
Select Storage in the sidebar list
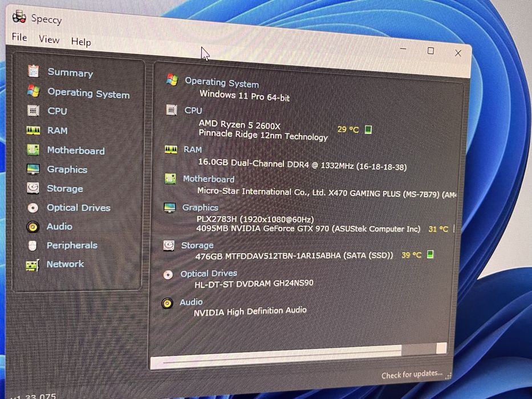click(x=65, y=188)
